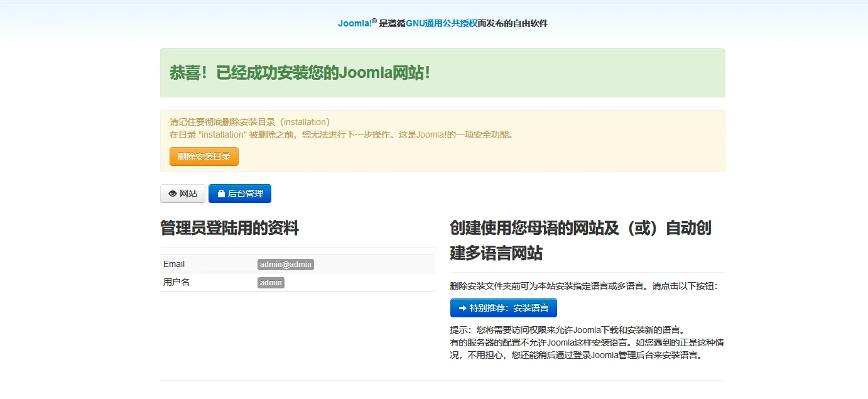868x399 pixels.
Task: Click the 删除安装文件夹前 instruction text
Action: pyautogui.click(x=583, y=286)
